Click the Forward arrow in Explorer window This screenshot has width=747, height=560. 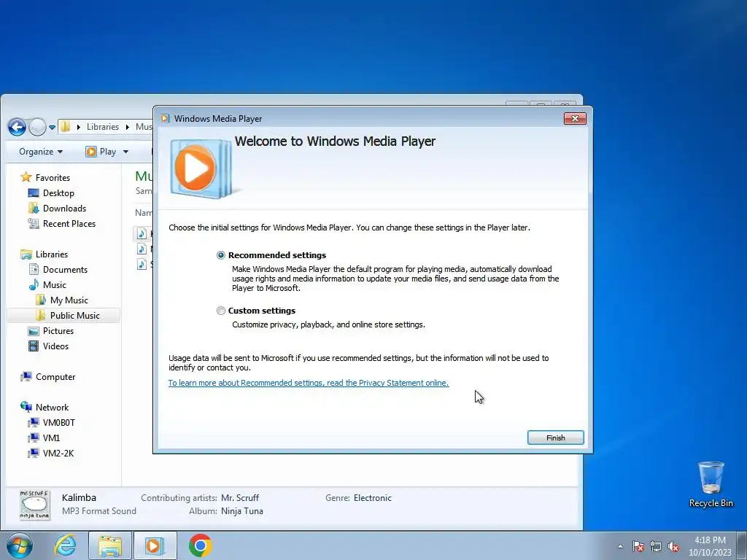(x=37, y=127)
